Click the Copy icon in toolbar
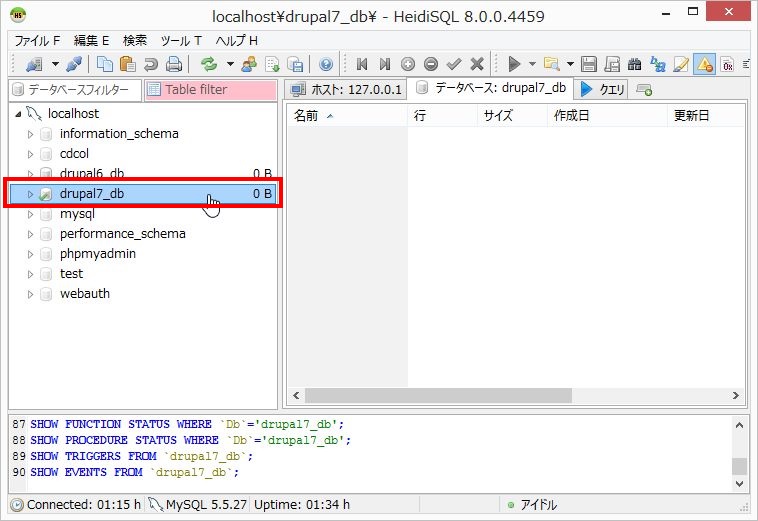The width and height of the screenshot is (758, 521). (104, 64)
